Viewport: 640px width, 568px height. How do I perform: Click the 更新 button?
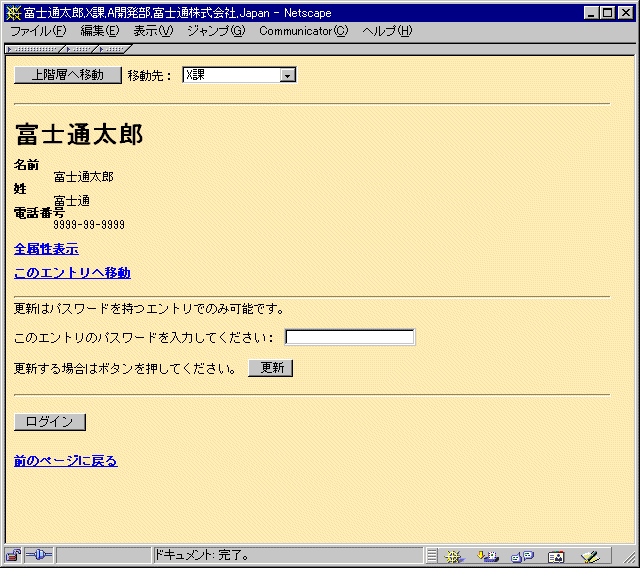270,368
